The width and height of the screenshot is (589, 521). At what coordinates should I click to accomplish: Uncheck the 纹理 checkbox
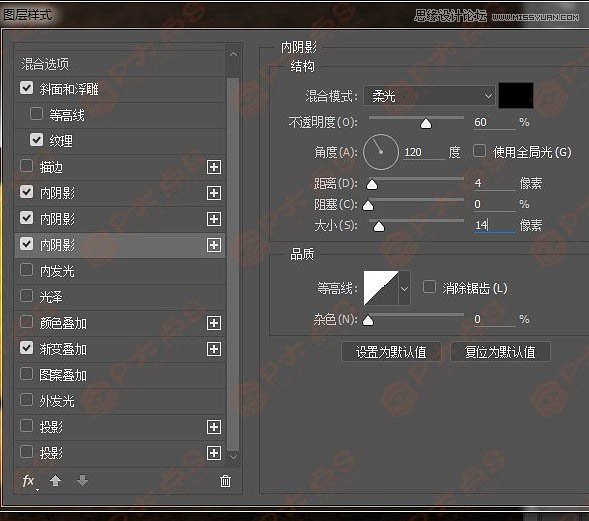36,140
